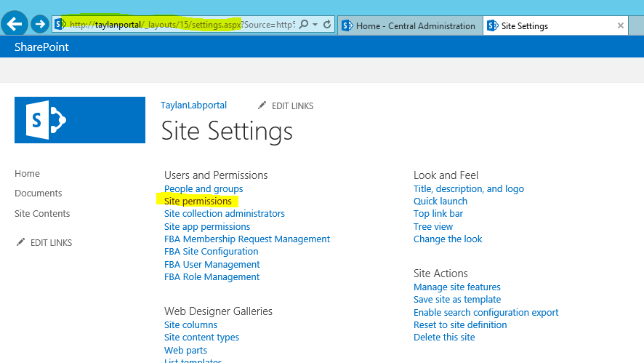Open FBA Membership Request Management

pyautogui.click(x=247, y=239)
